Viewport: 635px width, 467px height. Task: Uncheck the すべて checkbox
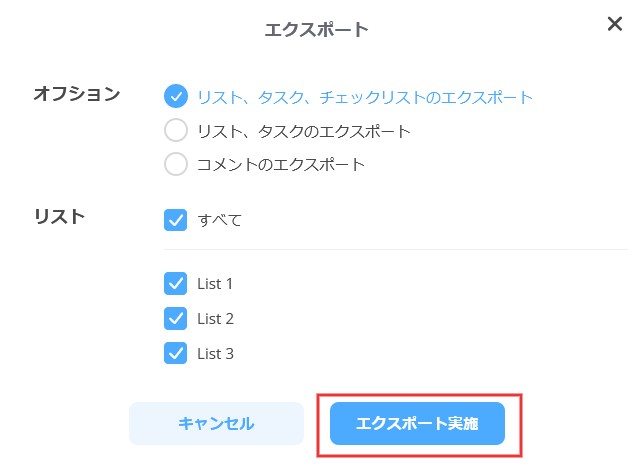point(176,220)
